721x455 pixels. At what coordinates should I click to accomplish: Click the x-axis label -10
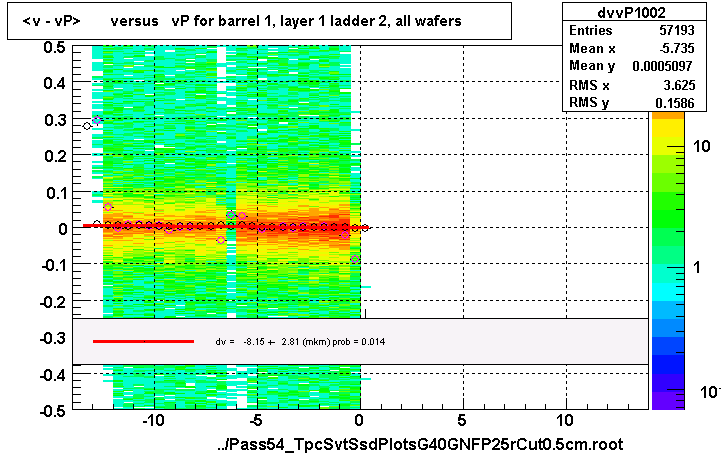point(152,421)
